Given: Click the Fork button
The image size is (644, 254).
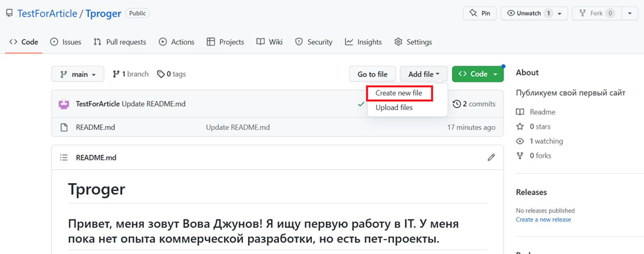Looking at the screenshot, I should [597, 13].
